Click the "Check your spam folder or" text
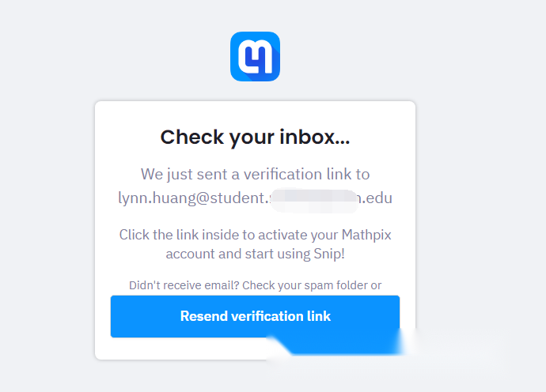 tap(312, 285)
